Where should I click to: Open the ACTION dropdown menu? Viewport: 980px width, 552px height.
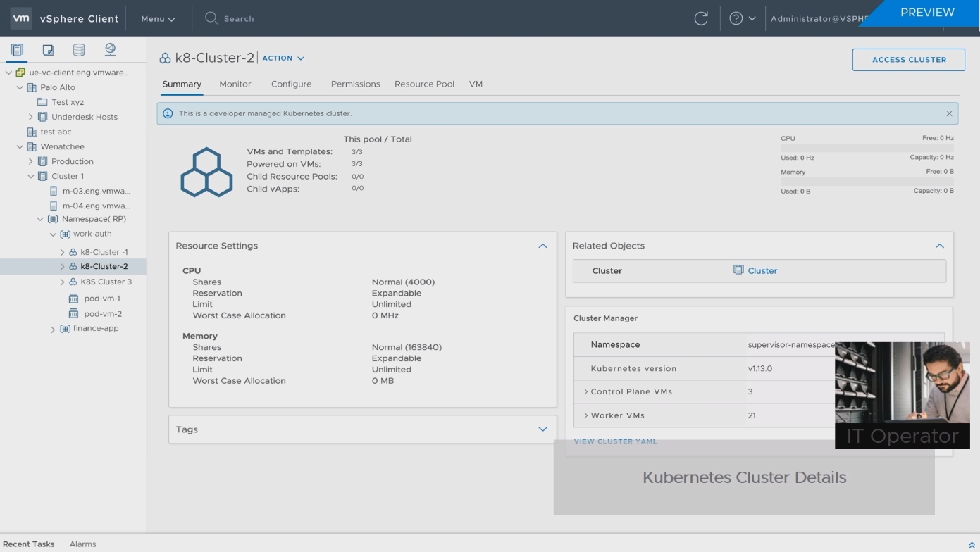click(x=283, y=58)
